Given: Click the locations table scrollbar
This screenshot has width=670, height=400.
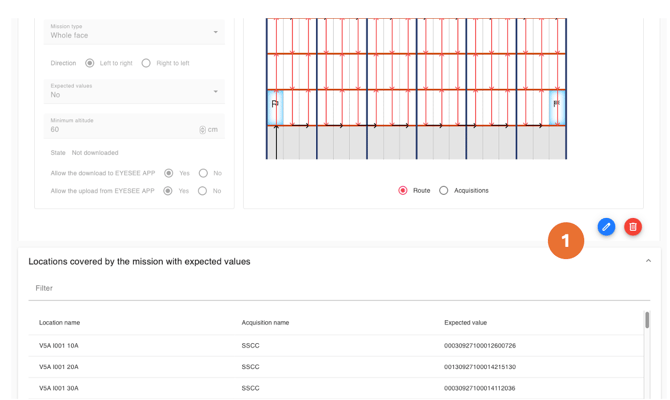Looking at the screenshot, I should [647, 321].
